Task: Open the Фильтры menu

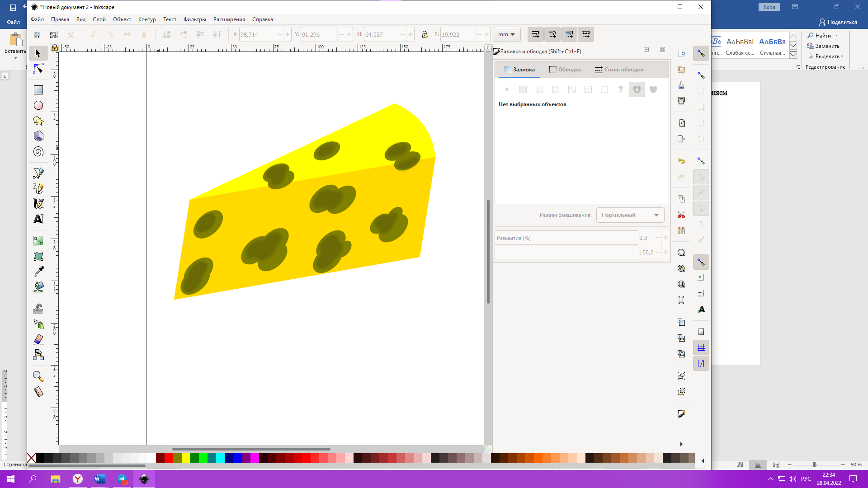Action: pos(195,19)
